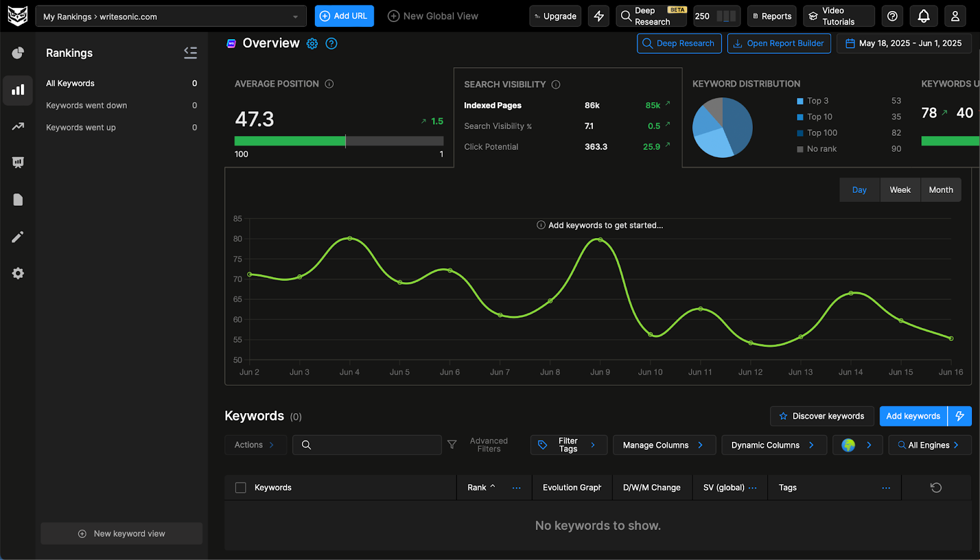Click the owl logo icon
The height and width of the screenshot is (560, 980).
click(17, 16)
